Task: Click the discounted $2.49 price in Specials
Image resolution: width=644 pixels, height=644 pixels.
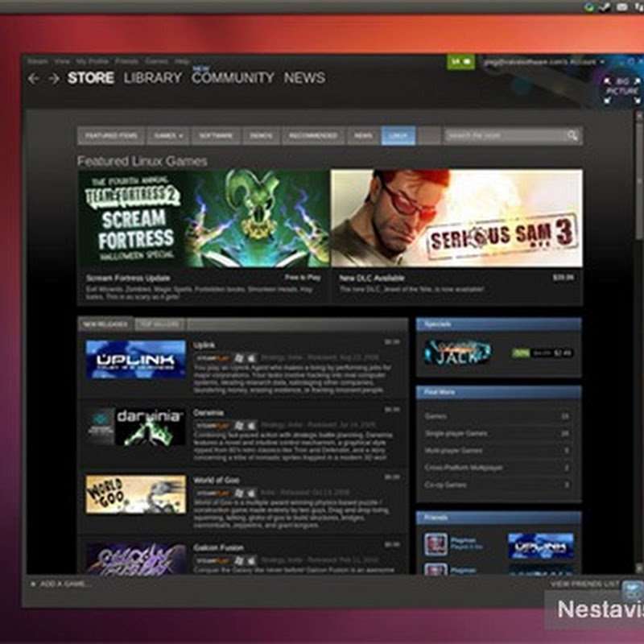Action: [x=563, y=353]
